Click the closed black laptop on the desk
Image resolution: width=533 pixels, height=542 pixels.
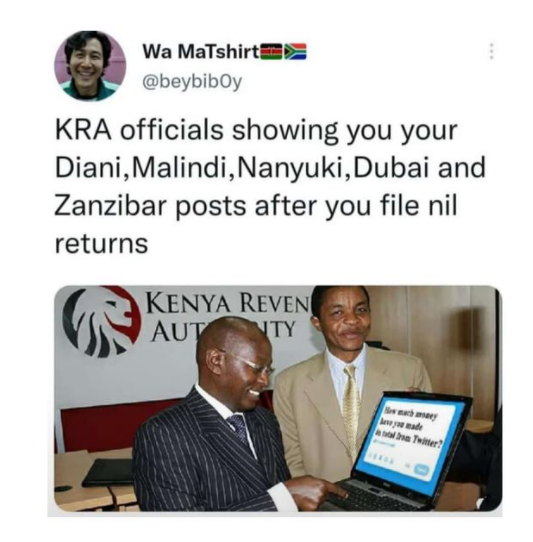click(x=108, y=473)
